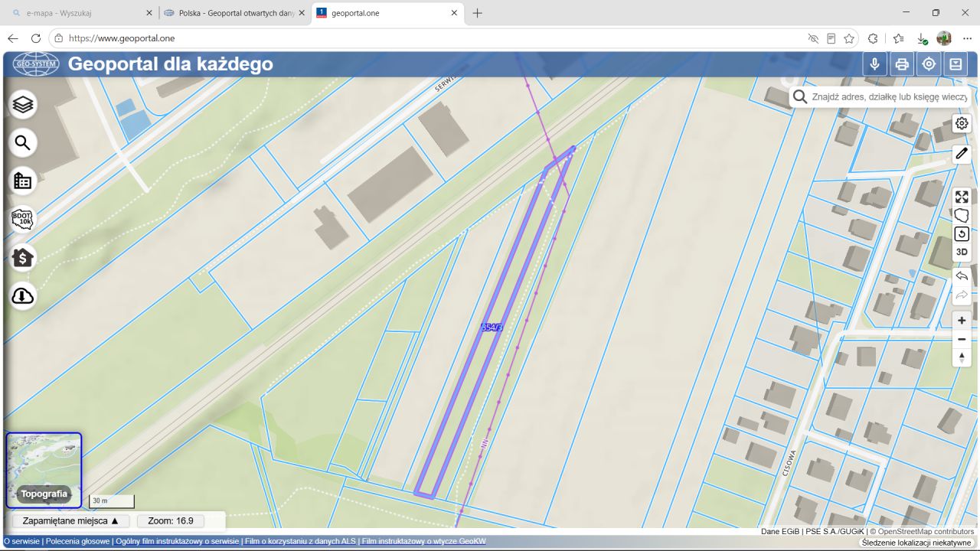Toggle Śledzenie lokalizacji nieaktywne tracking

pos(916,543)
